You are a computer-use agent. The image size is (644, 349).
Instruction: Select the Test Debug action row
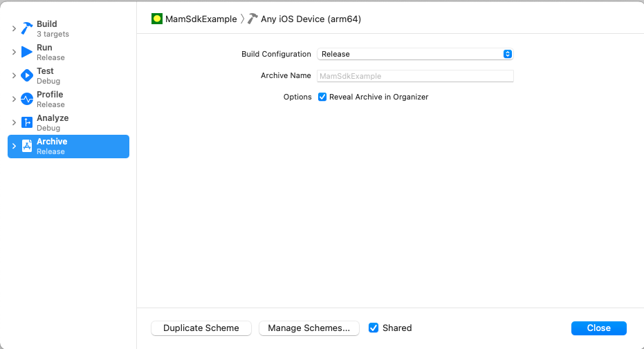(69, 75)
